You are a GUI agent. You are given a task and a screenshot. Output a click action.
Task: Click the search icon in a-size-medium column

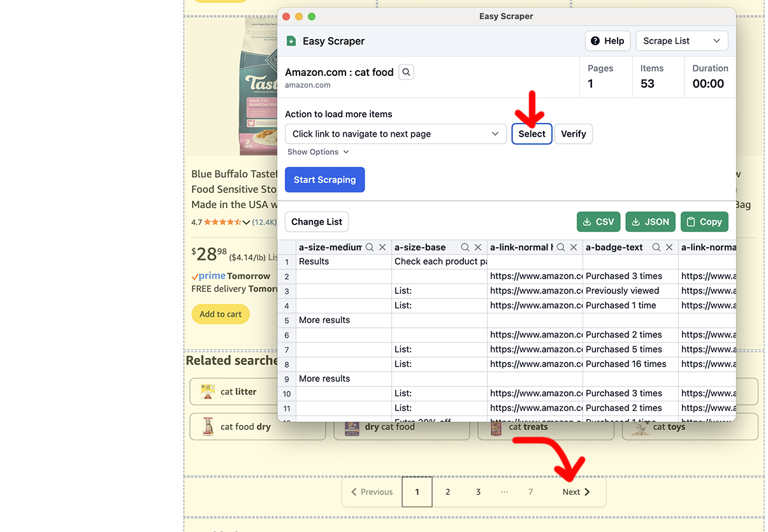click(x=370, y=247)
